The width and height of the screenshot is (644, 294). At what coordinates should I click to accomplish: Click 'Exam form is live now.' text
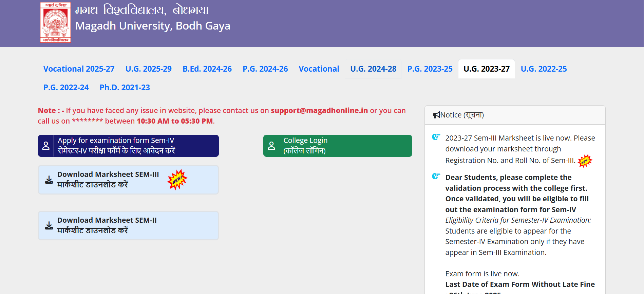coord(482,274)
